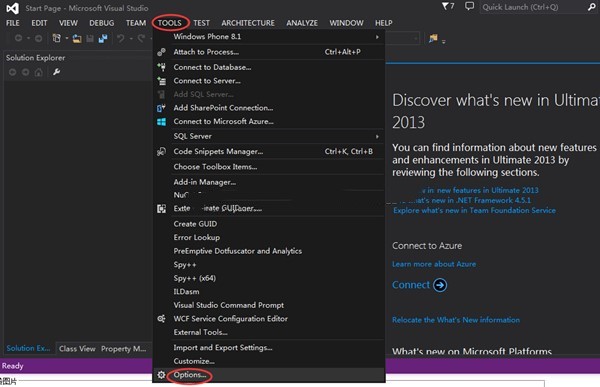The height and width of the screenshot is (387, 600).
Task: Open Explore what's new in Team Foundation Service
Action: click(x=474, y=211)
